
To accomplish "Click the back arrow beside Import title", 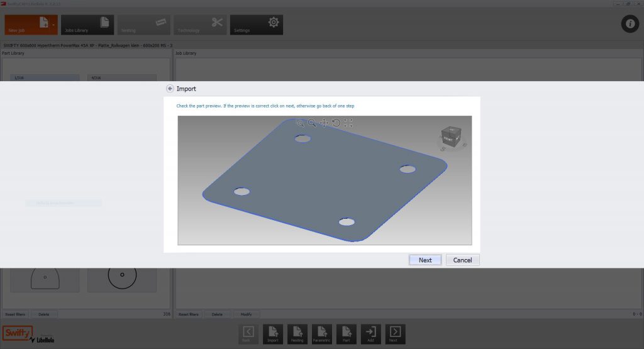I will pos(170,89).
